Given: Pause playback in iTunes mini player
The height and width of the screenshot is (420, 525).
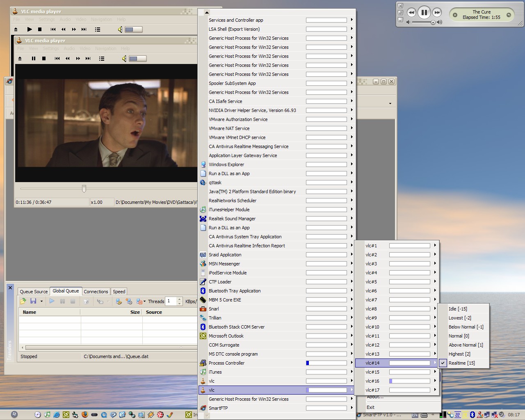Looking at the screenshot, I should pos(424,12).
